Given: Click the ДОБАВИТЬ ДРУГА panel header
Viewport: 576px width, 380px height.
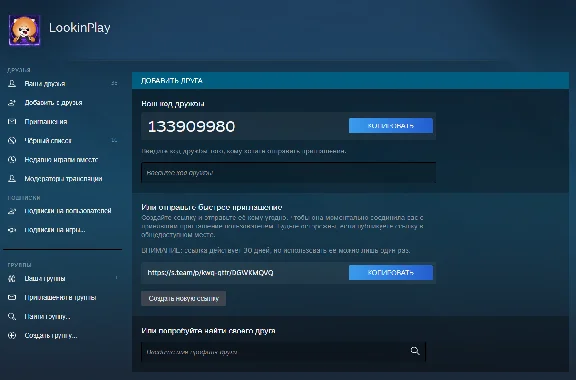Looking at the screenshot, I should [350, 80].
